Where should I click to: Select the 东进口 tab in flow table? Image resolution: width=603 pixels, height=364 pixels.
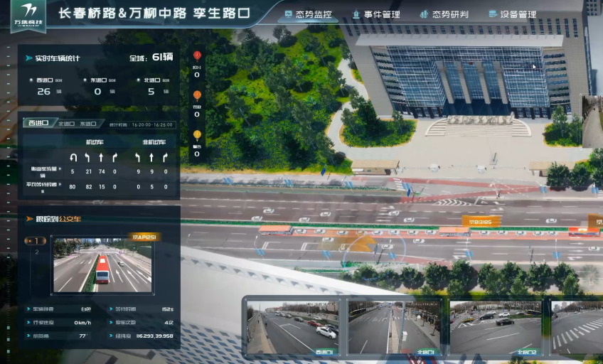coord(88,124)
